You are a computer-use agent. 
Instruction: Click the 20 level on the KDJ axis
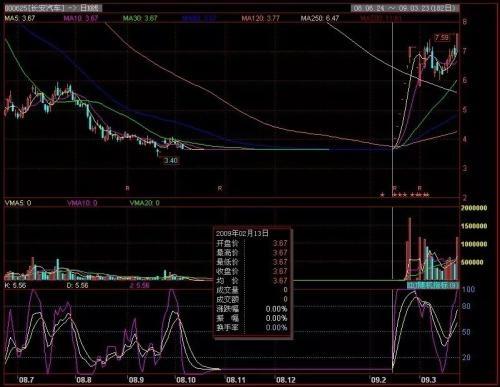click(467, 357)
